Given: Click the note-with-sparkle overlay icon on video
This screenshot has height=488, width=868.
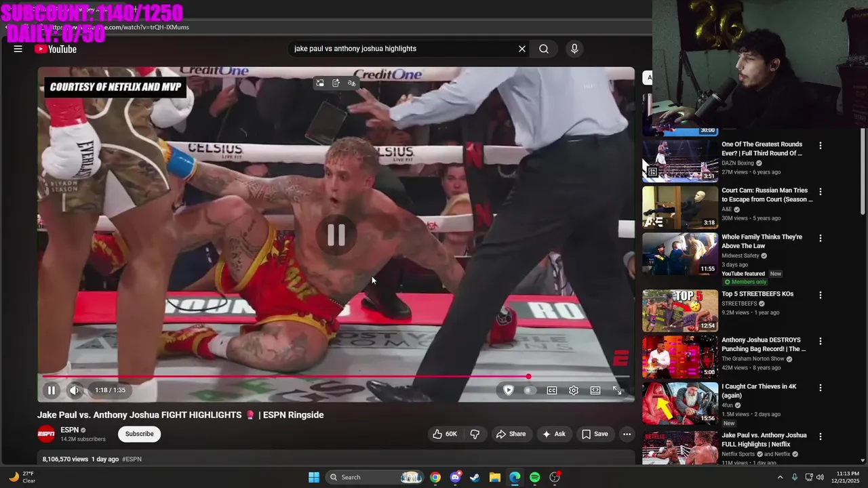Looking at the screenshot, I should pyautogui.click(x=336, y=83).
